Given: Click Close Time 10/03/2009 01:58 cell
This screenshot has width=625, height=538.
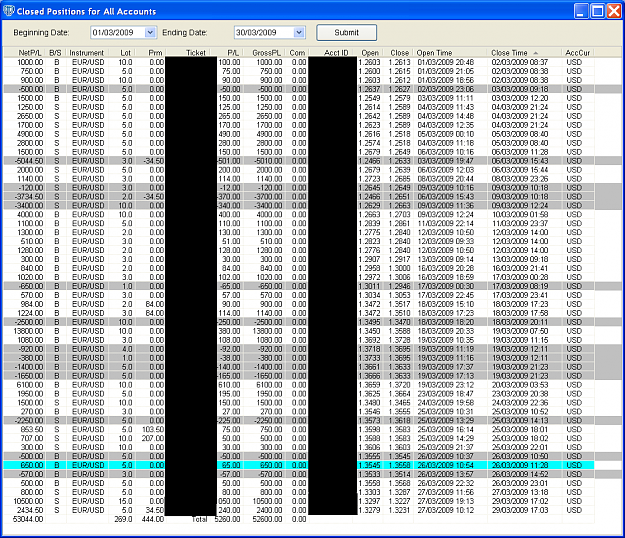Looking at the screenshot, I should [520, 214].
